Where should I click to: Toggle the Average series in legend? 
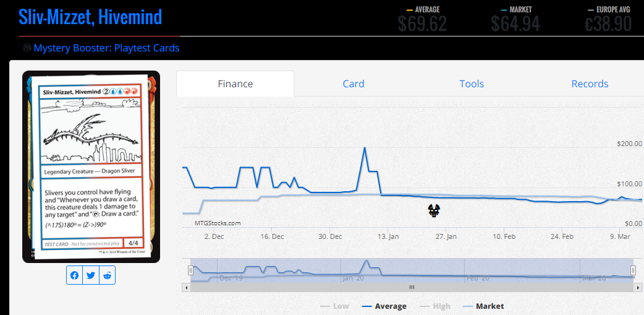(385, 306)
